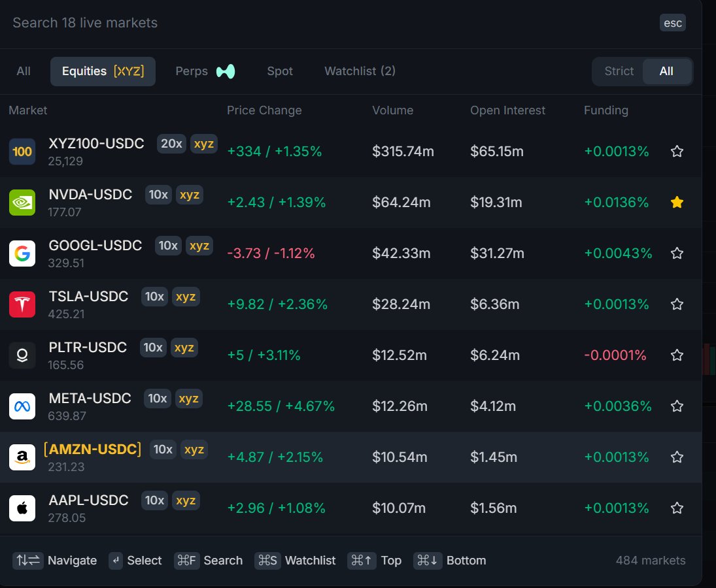Click the Meta logo icon
The width and height of the screenshot is (716, 588).
click(x=22, y=406)
